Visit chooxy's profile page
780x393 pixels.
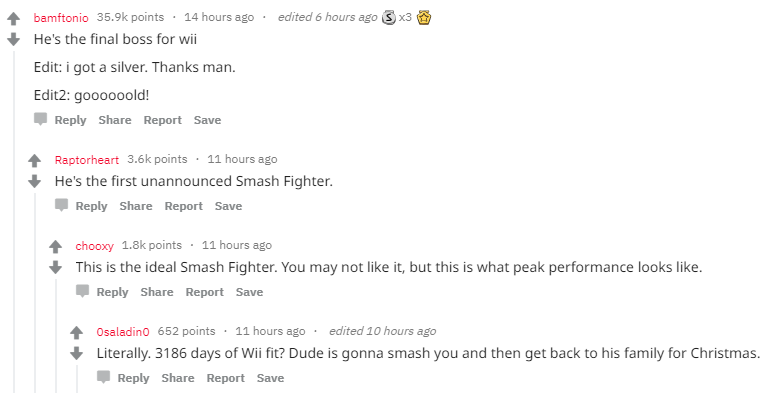[x=95, y=246]
